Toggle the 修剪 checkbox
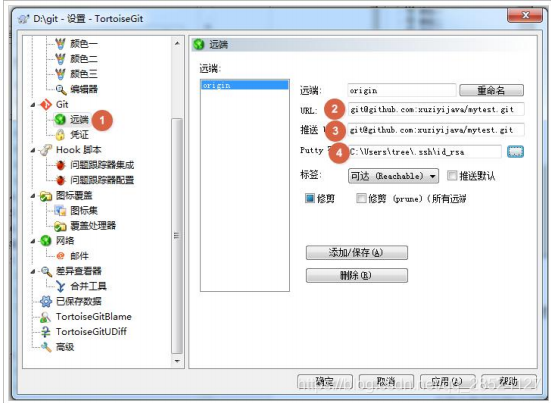Viewport: 551px width, 403px height. pos(310,198)
